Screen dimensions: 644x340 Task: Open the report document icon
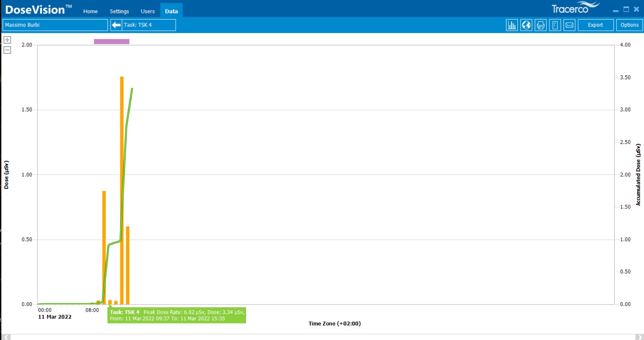tap(555, 25)
